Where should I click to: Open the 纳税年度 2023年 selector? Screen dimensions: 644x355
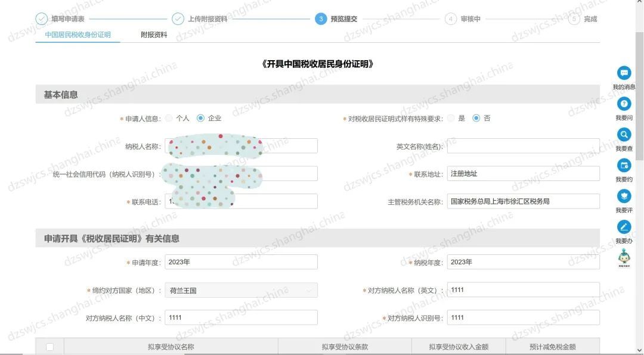(522, 262)
